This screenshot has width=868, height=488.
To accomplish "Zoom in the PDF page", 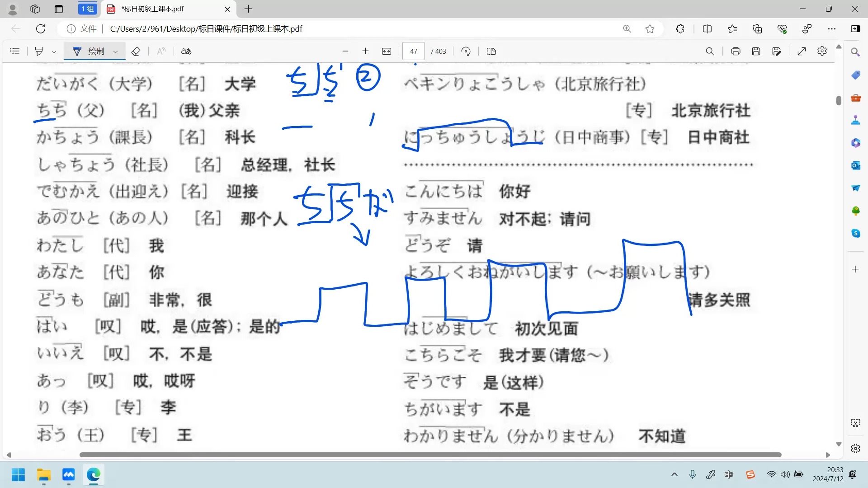I will pyautogui.click(x=365, y=51).
